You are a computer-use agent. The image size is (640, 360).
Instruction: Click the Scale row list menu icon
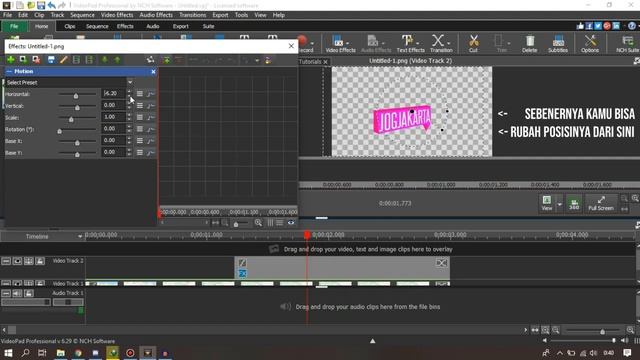(140, 117)
